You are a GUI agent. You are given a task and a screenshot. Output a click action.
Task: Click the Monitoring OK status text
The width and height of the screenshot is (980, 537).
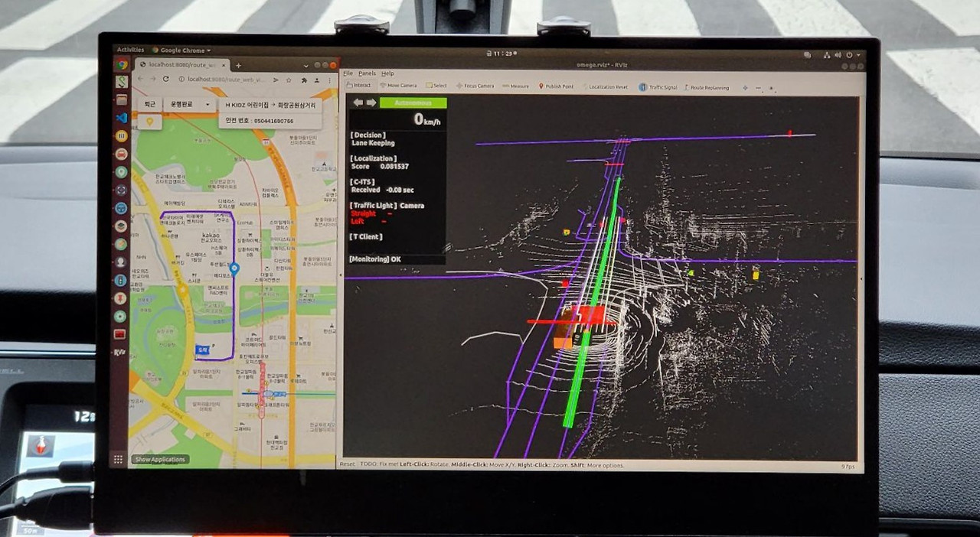point(374,259)
